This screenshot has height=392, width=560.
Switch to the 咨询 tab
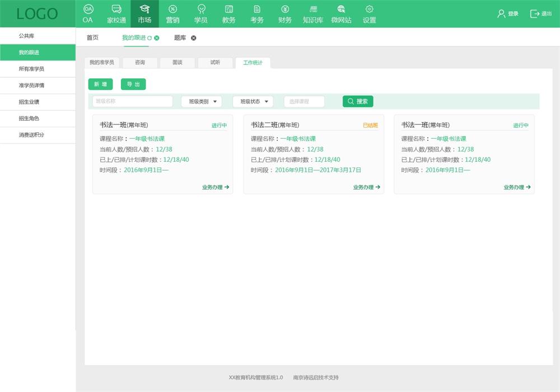[x=140, y=63]
